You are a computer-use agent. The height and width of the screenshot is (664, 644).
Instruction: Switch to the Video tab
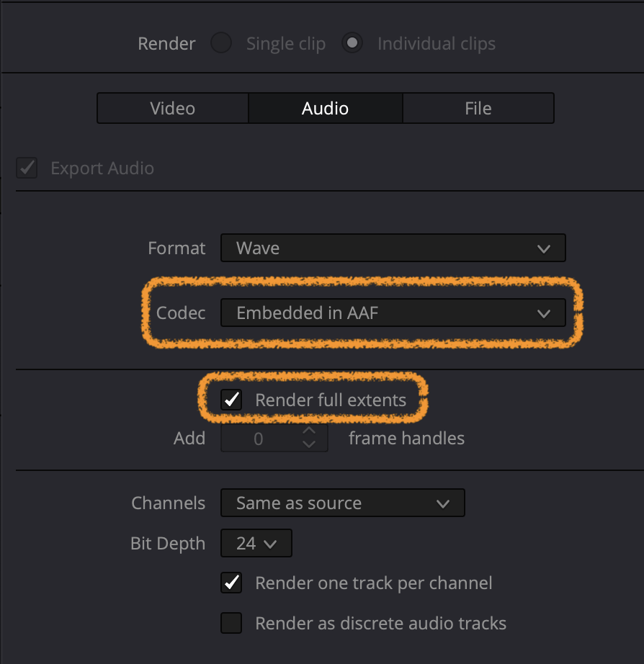coord(173,109)
